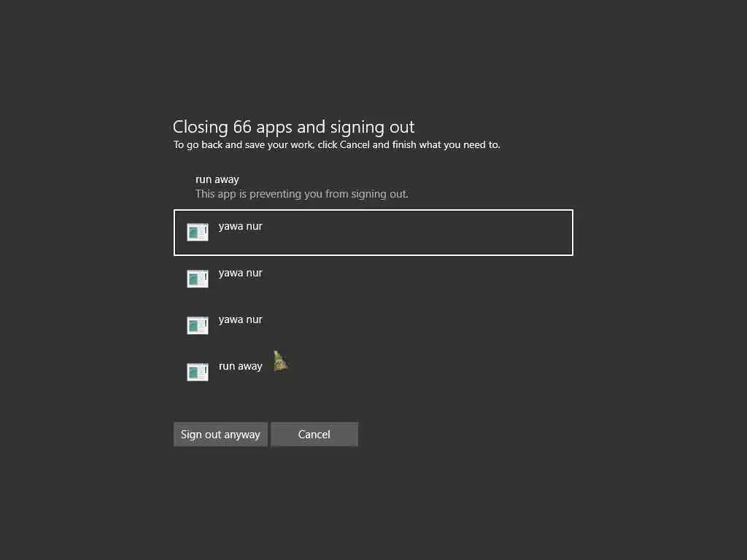The height and width of the screenshot is (560, 747).
Task: Select the run away label beside the hat
Action: (240, 366)
